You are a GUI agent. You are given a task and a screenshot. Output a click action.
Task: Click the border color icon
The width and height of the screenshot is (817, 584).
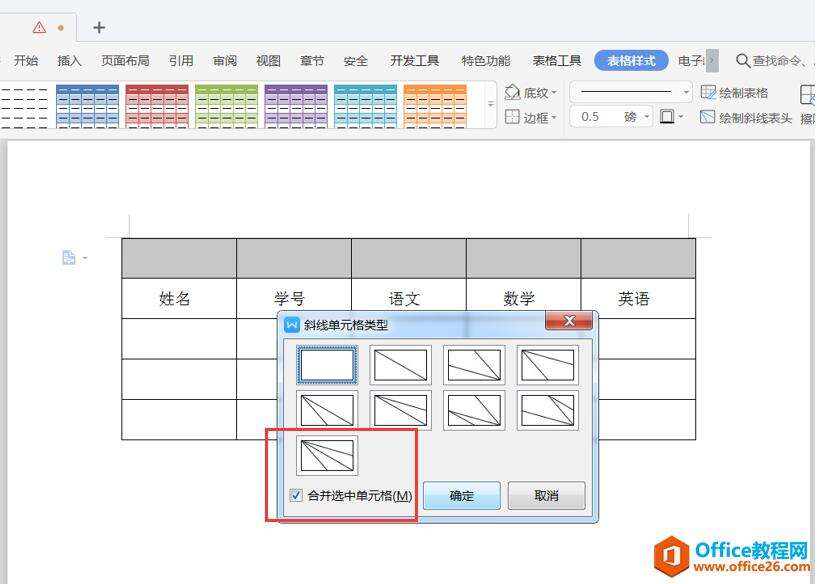tap(667, 116)
